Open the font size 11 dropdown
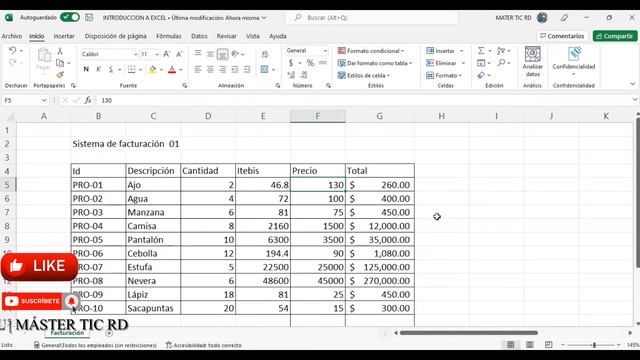The height and width of the screenshot is (360, 640). [x=157, y=54]
